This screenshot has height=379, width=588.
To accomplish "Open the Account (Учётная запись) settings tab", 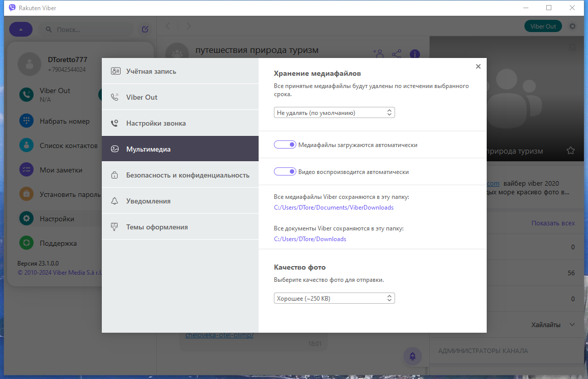I will [180, 71].
